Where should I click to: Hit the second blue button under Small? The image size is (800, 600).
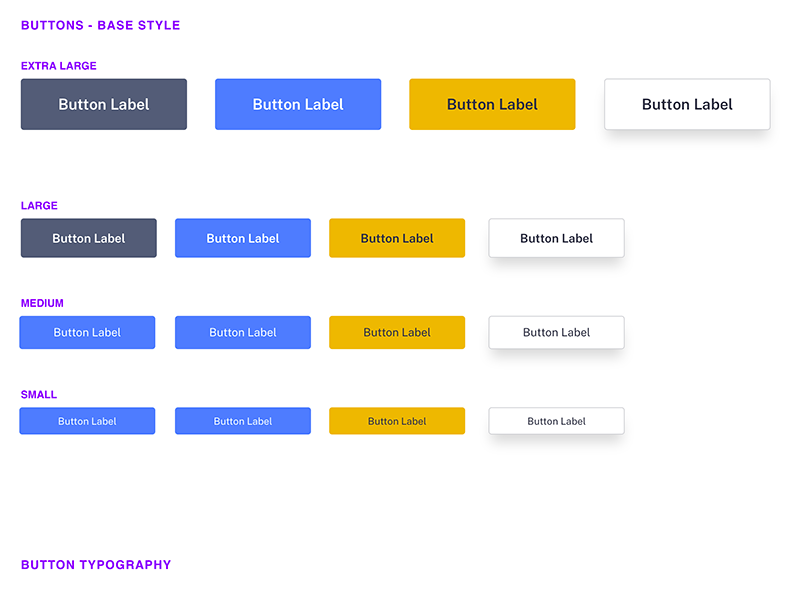(243, 421)
